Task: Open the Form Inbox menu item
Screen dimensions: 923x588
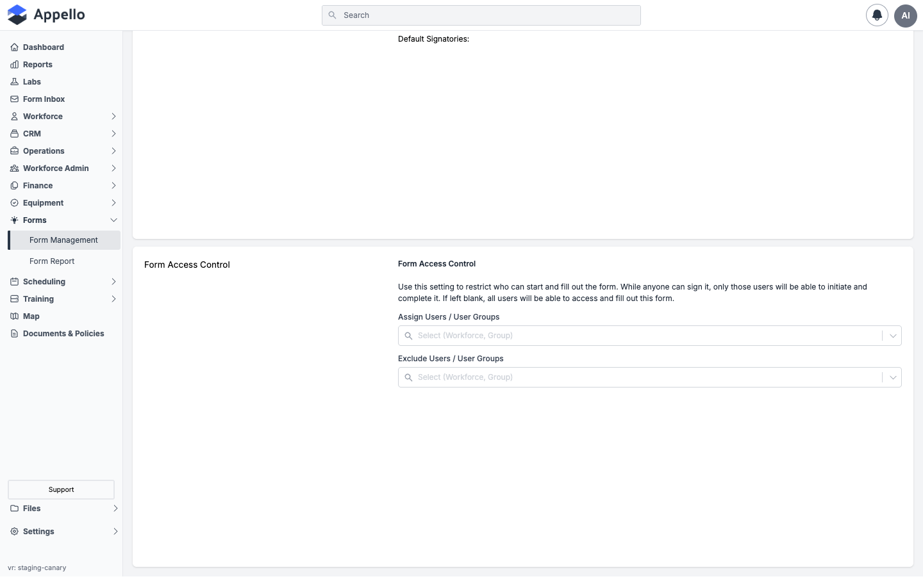Action: click(x=44, y=99)
